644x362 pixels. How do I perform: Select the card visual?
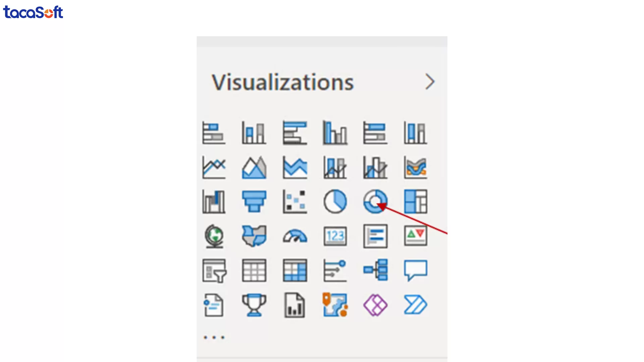[x=335, y=236]
